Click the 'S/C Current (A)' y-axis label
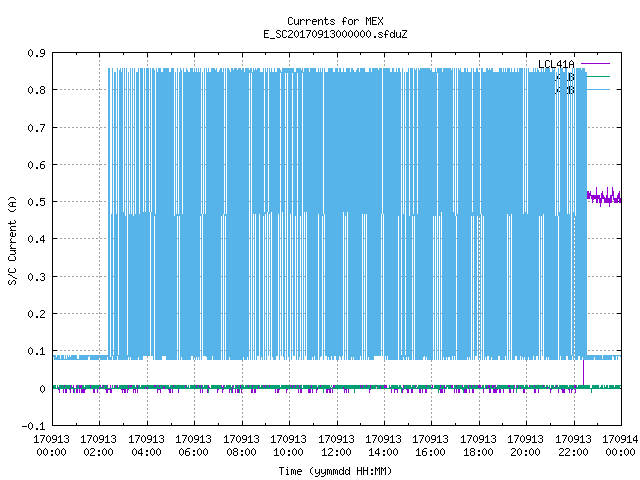This screenshot has height=480, width=640. tap(13, 240)
